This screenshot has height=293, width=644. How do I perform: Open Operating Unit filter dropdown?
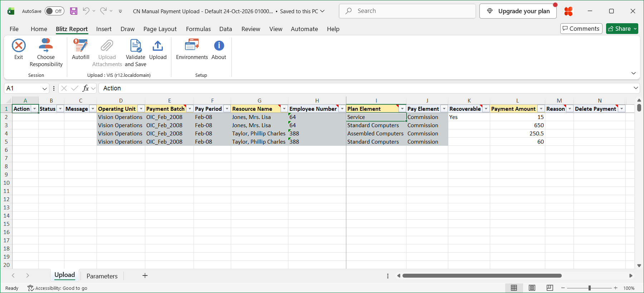(141, 109)
